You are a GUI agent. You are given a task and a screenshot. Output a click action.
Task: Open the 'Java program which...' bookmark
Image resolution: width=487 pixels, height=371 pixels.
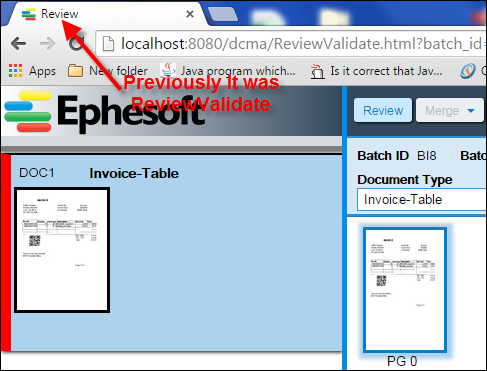228,71
